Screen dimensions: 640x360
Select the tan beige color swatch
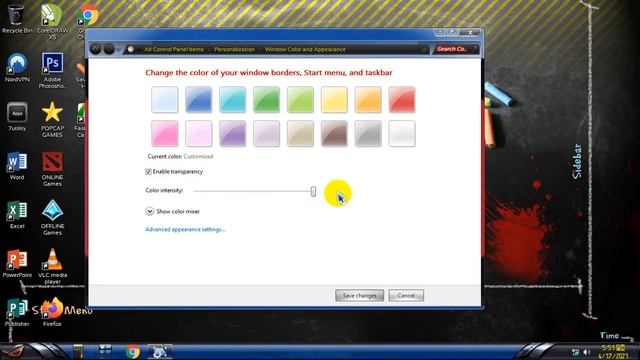(x=300, y=133)
